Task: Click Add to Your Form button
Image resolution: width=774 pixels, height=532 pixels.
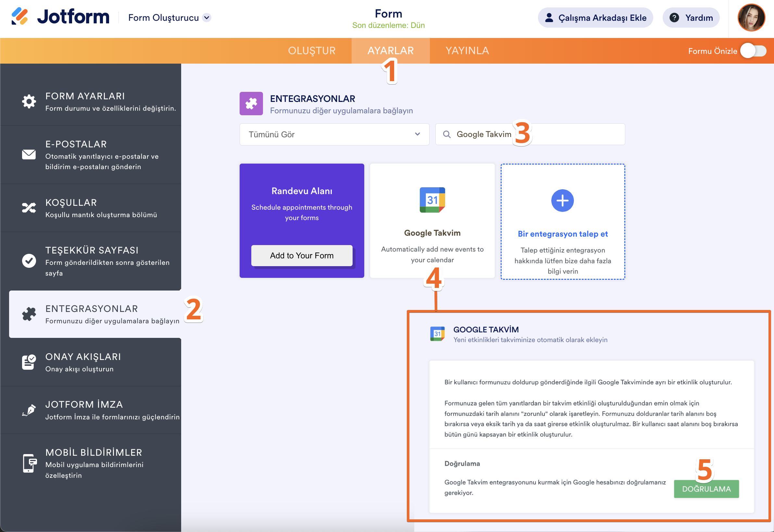Action: (302, 256)
